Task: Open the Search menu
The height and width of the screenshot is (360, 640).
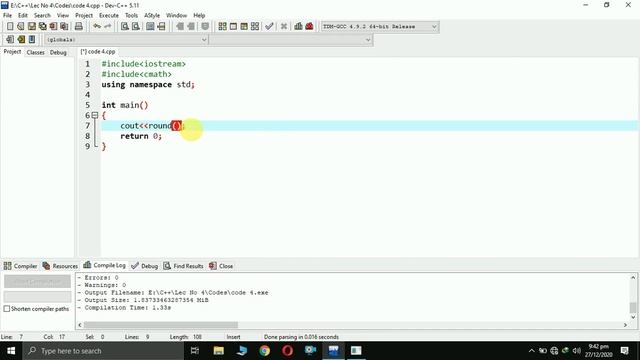Action: 42,16
